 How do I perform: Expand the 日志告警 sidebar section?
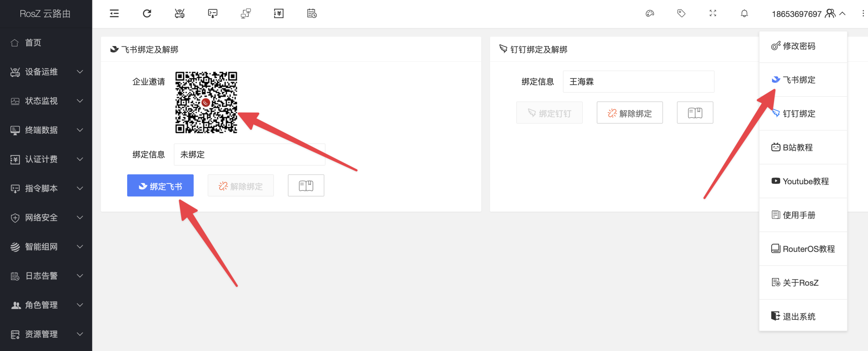[x=46, y=276]
